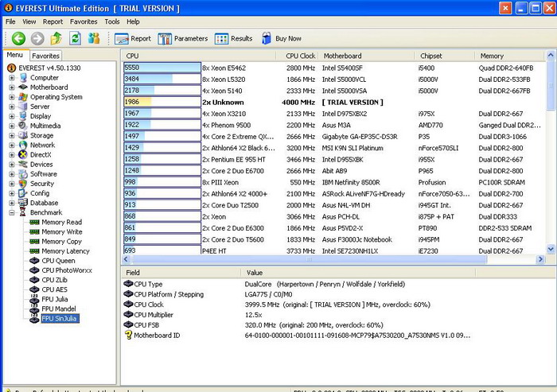The height and width of the screenshot is (392, 557).
Task: Show benchmark Results
Action: pyautogui.click(x=233, y=39)
